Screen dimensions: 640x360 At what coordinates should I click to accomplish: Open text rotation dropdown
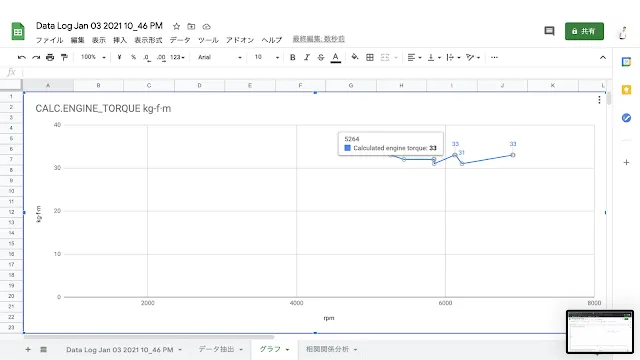click(x=473, y=58)
